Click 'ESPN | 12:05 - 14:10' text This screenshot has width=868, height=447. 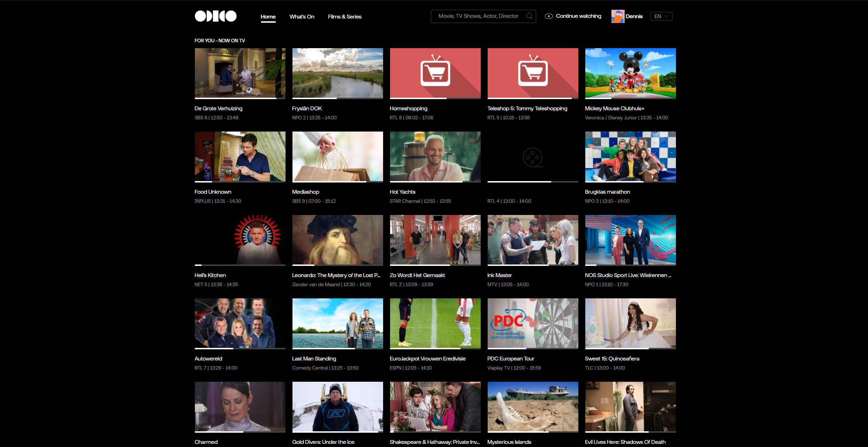point(411,368)
